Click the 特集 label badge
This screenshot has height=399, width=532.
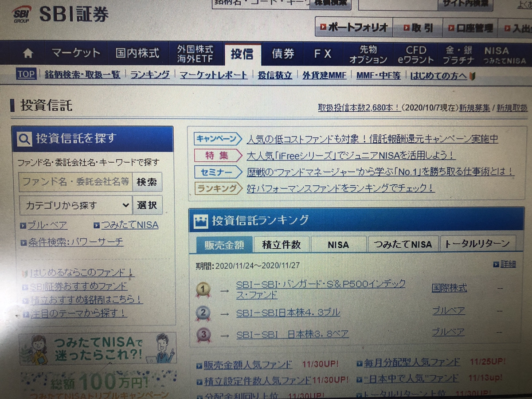tap(217, 155)
